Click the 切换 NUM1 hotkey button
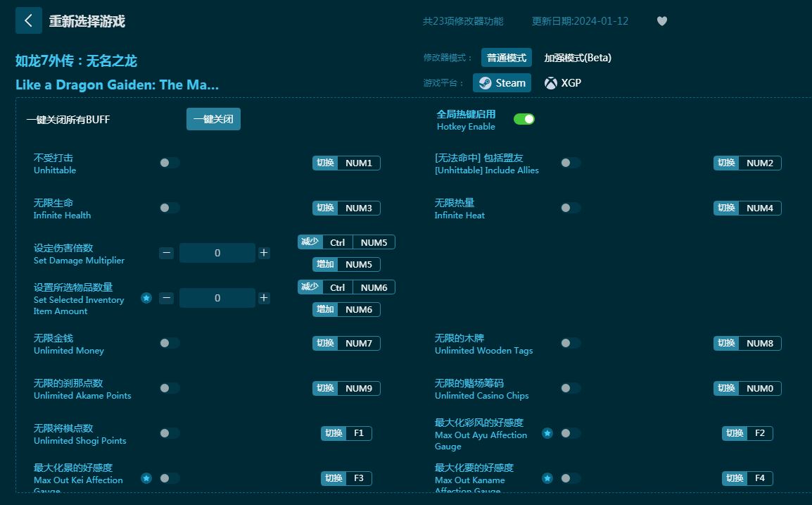812x505 pixels. tap(346, 163)
